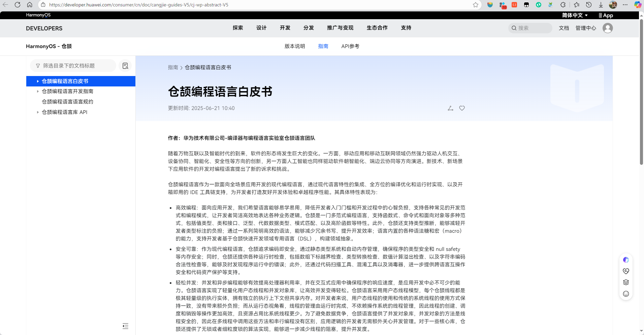Viewport: 644px width, 335px height.
Task: Open browser history icon
Action: pos(589,5)
